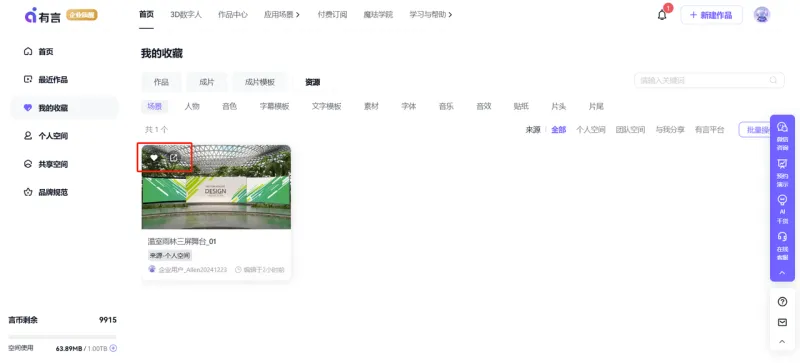800x363 pixels.
Task: Select the 音效 resource category
Action: pos(484,106)
